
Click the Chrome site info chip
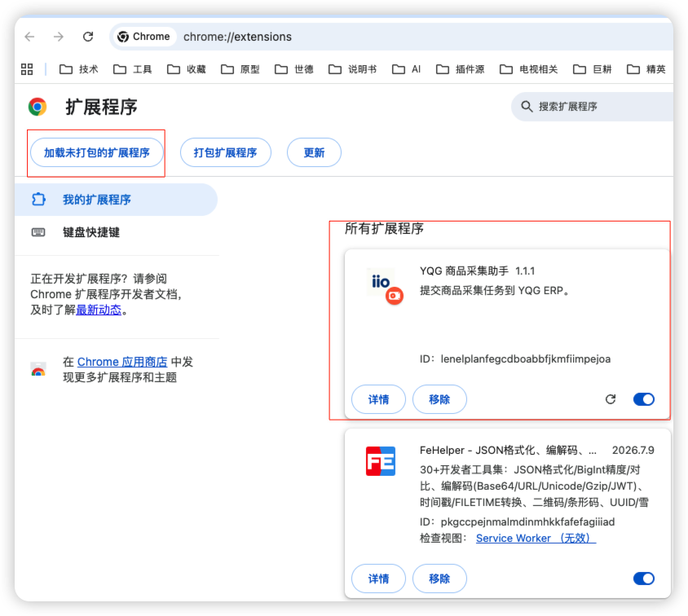[x=144, y=37]
